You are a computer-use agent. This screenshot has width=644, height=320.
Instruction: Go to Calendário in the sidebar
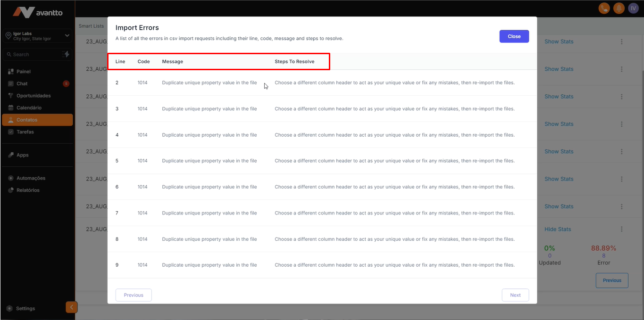(29, 108)
